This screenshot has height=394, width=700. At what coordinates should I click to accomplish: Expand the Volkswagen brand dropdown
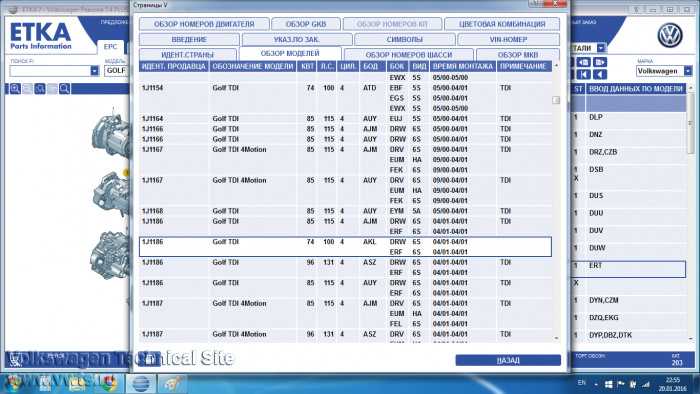688,71
